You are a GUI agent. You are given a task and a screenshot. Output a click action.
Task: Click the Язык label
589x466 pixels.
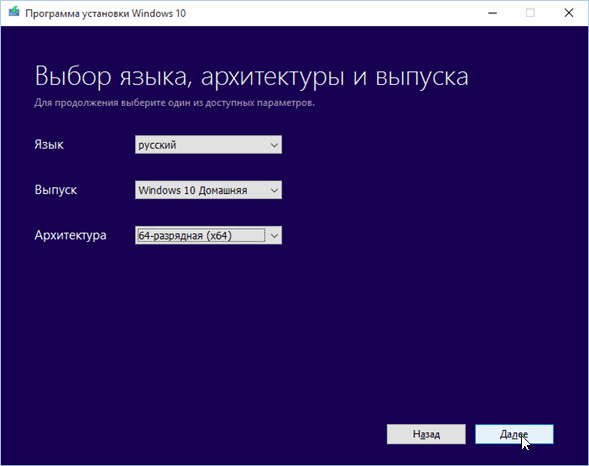tap(49, 145)
